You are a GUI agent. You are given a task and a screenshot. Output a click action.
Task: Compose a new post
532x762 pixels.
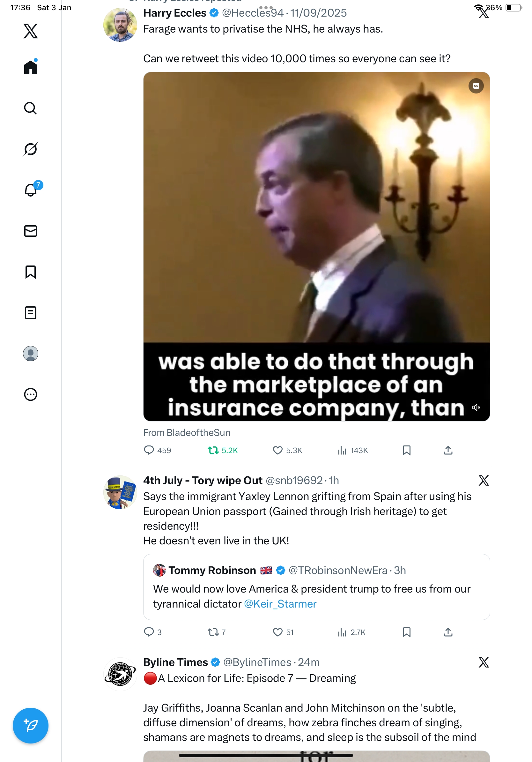point(31,726)
